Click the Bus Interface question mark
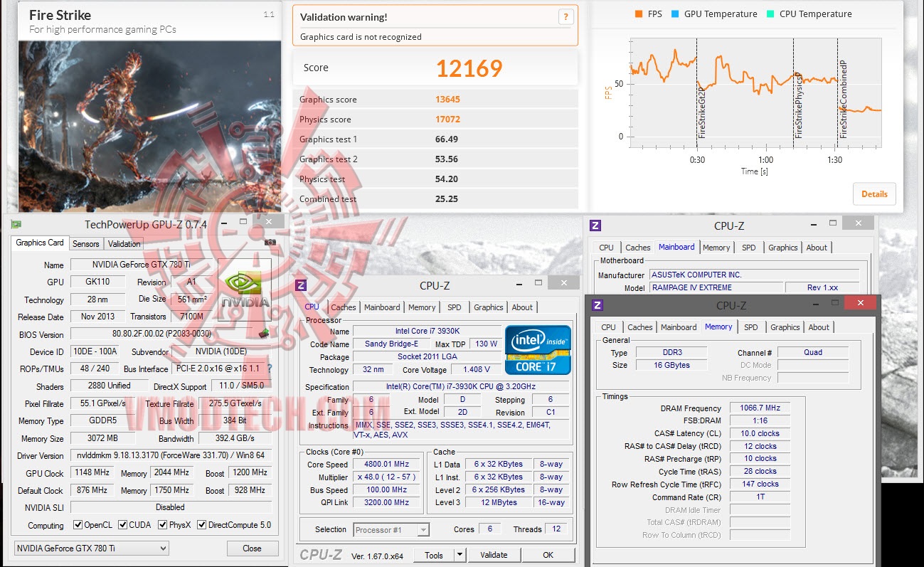 (x=268, y=369)
